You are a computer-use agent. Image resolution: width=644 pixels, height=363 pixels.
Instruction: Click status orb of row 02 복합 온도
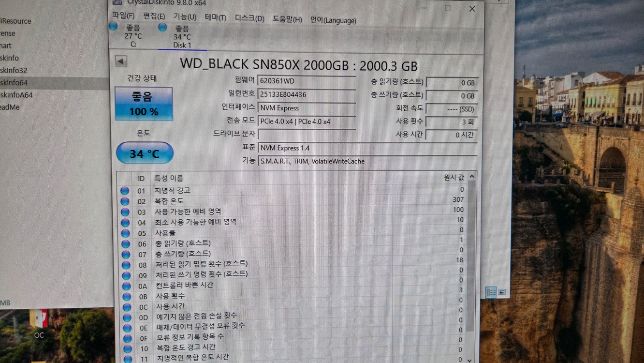(125, 201)
